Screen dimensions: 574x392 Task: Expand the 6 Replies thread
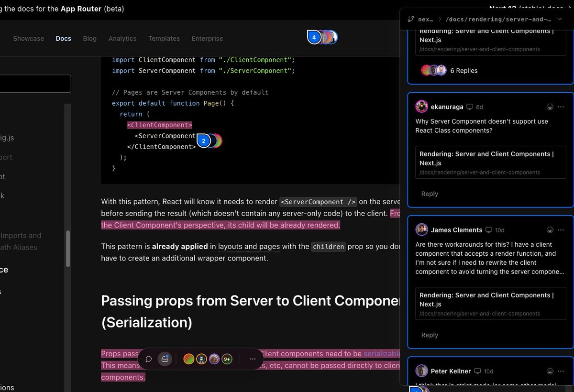pyautogui.click(x=464, y=70)
